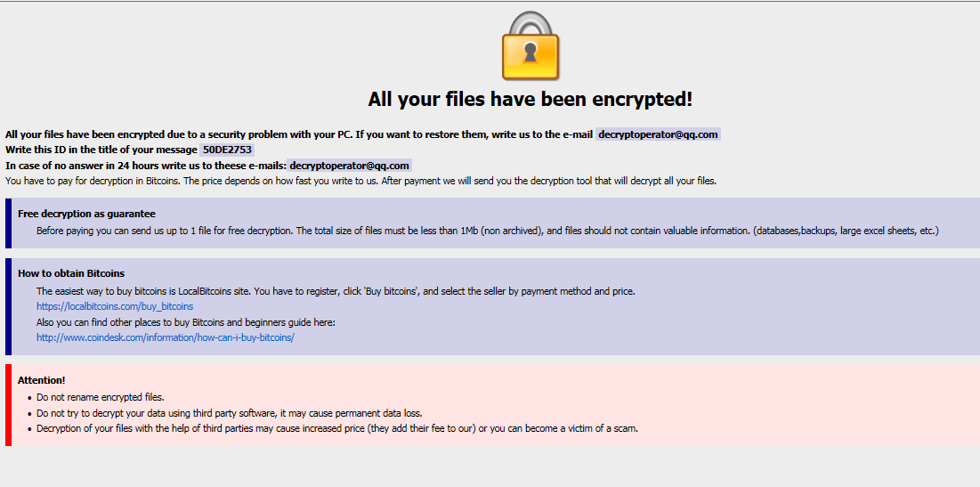
Task: Click the red bar beside Attention section
Action: 8,404
